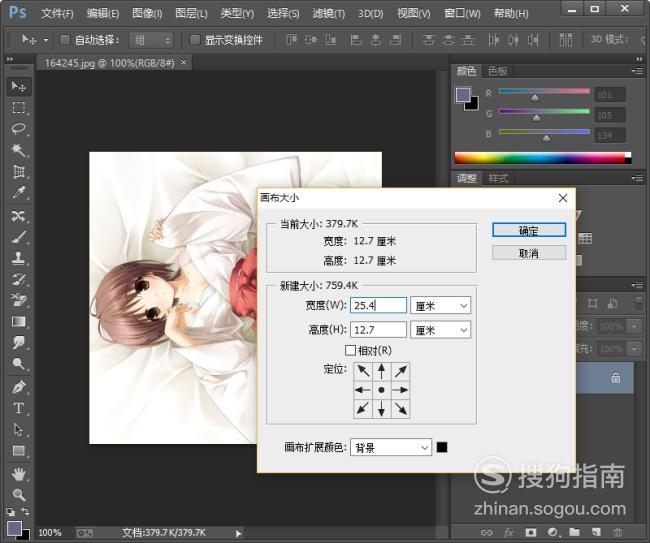
Task: Open width unit 厘米 dropdown
Action: (441, 306)
